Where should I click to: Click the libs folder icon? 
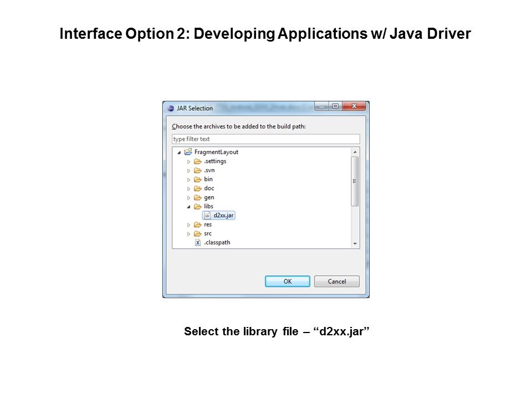point(198,206)
